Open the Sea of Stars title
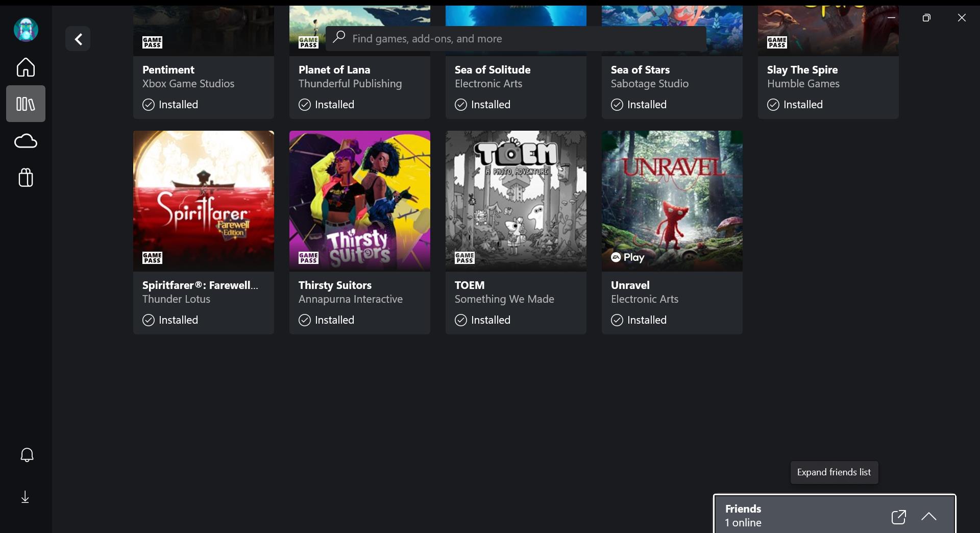Viewport: 980px width, 533px height. point(640,70)
